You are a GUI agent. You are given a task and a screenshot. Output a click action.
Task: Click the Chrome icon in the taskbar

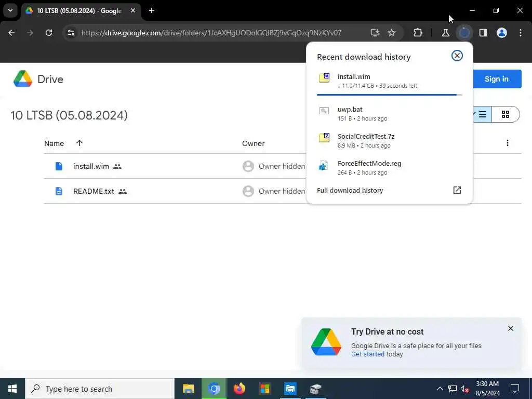point(214,389)
